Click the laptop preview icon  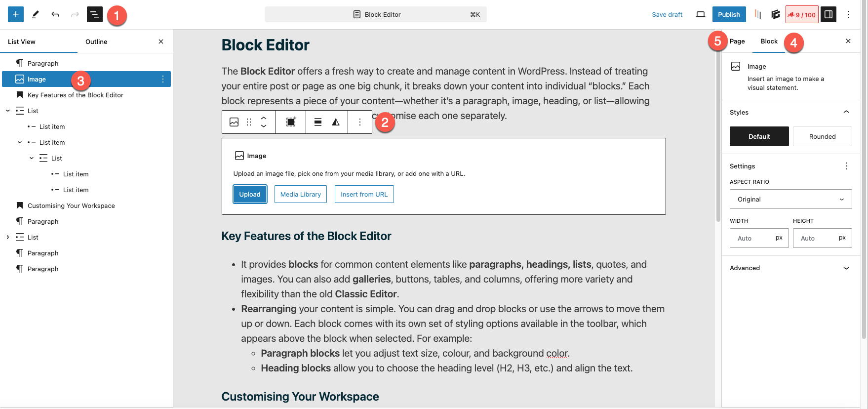pyautogui.click(x=700, y=14)
